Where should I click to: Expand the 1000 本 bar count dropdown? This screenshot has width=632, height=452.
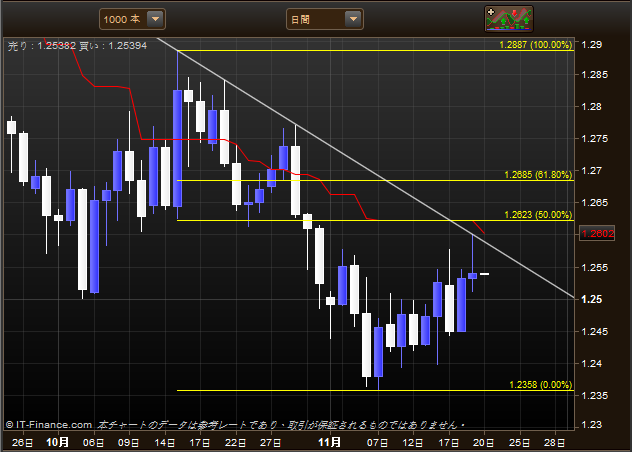tap(132, 19)
